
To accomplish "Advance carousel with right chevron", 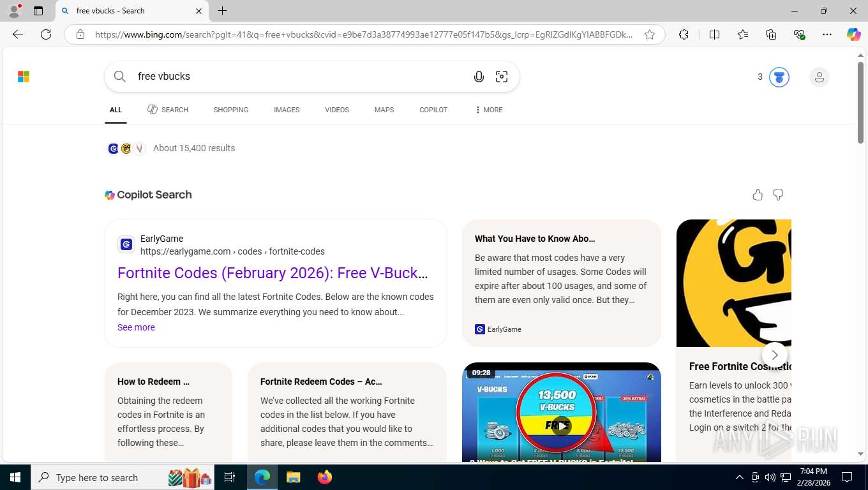I will click(775, 355).
